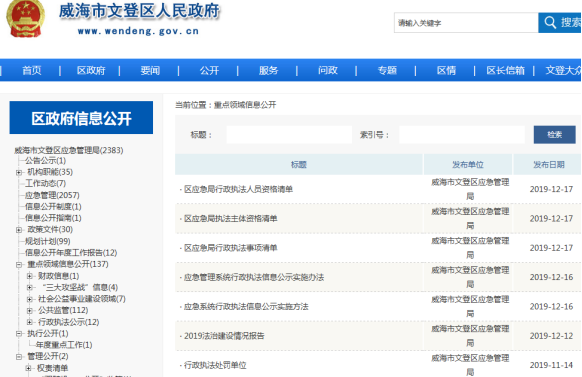Expand the 权责清单 tree node
Viewport: 582px width, 377px height.
[29, 368]
